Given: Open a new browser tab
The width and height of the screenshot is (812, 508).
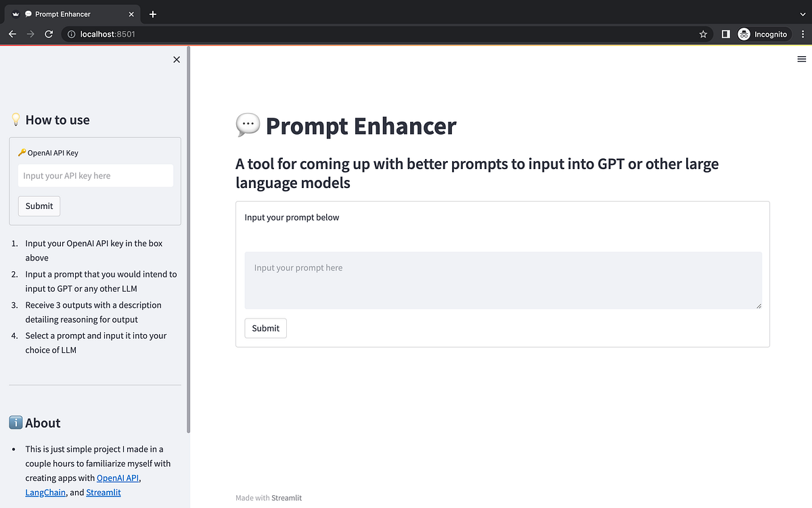Looking at the screenshot, I should 153,14.
